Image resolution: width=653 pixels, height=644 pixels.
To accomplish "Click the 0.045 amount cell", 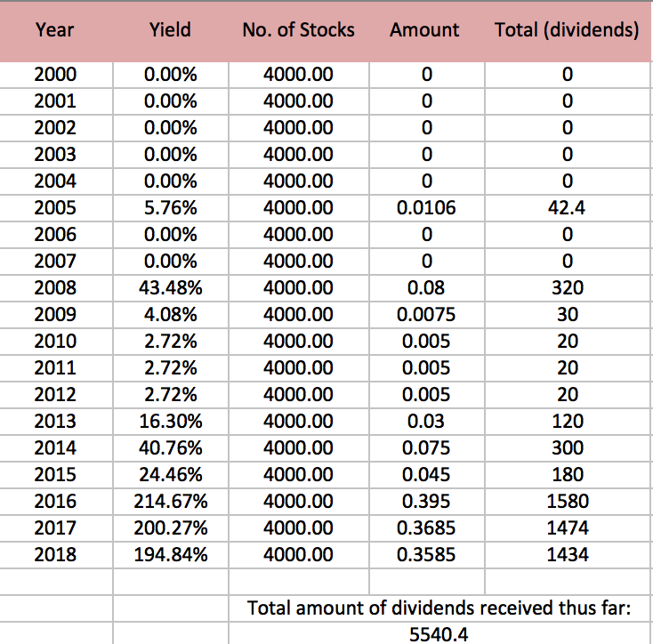I will coord(426,475).
